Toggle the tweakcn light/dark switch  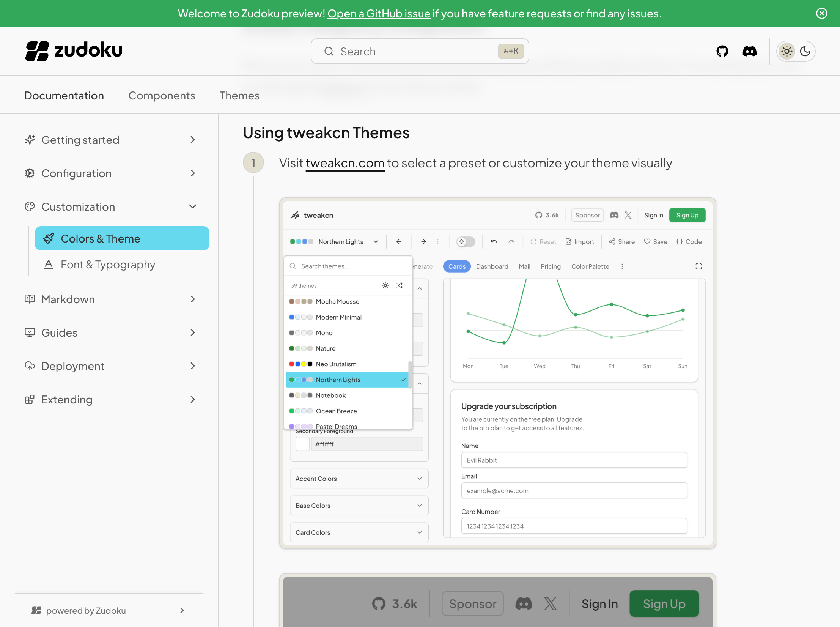click(466, 242)
